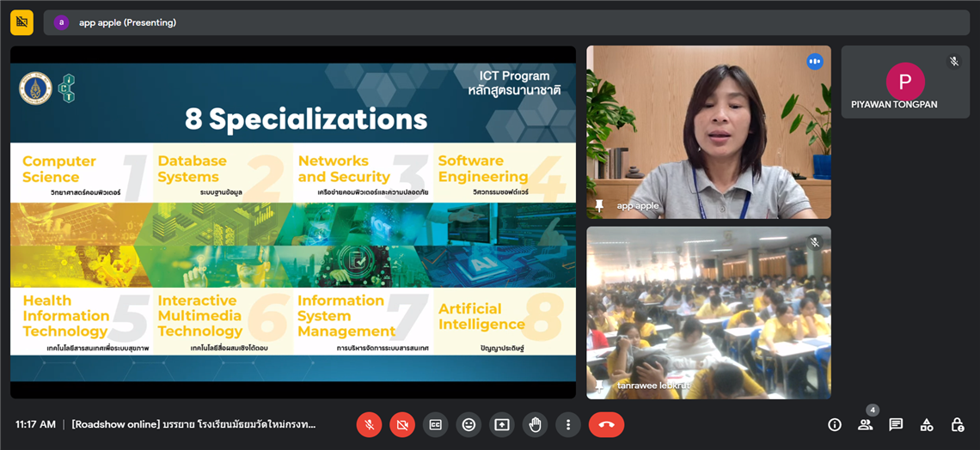Click the pin icon on app apple tile

[599, 206]
